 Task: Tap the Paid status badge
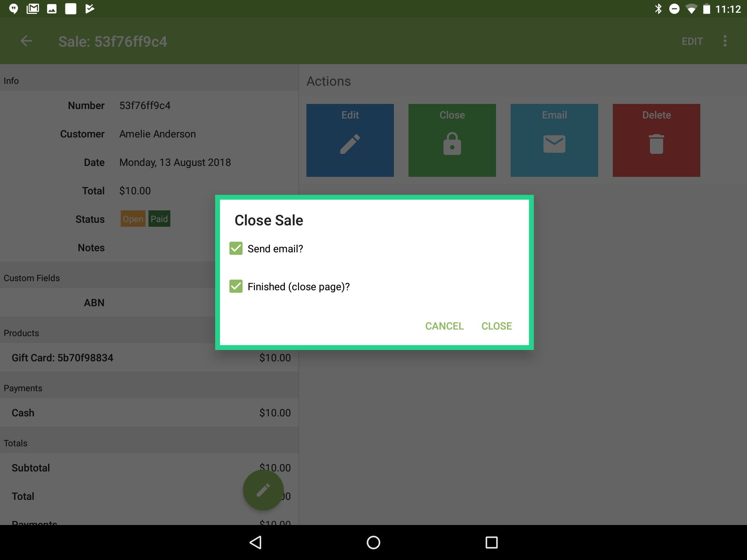159,219
